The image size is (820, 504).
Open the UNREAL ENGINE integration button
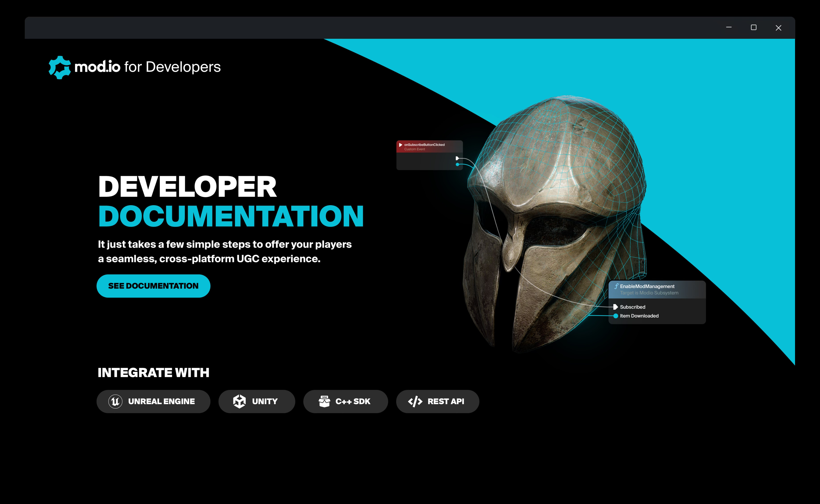coord(153,401)
